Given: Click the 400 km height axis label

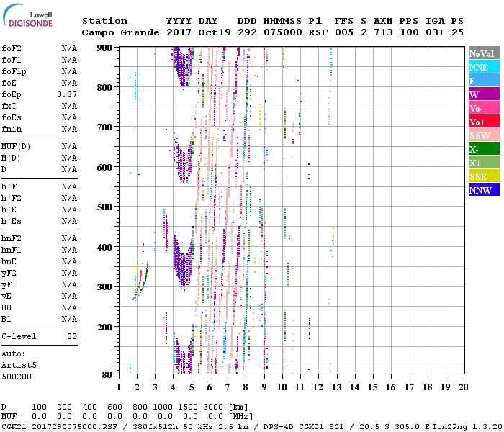Looking at the screenshot, I should click(104, 247).
